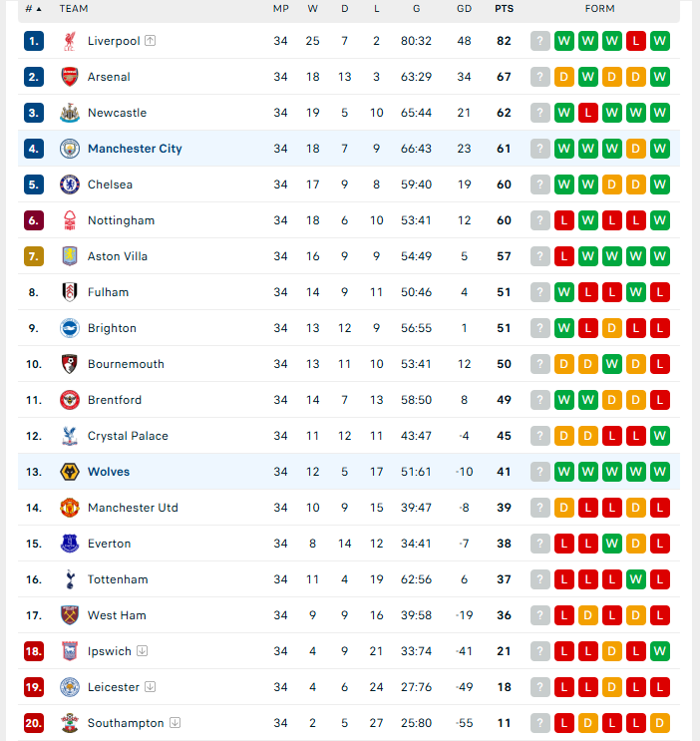700x741 pixels.
Task: Click Southampton's relegation arrow icon
Action: (x=175, y=723)
